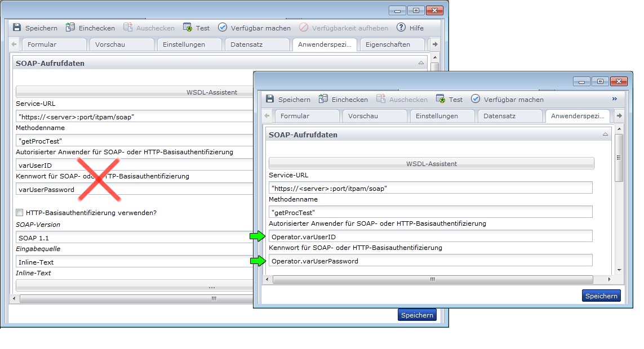Viewport: 644px width, 349px height.
Task: Click scroll up arrow in back window
Action: coord(435,57)
